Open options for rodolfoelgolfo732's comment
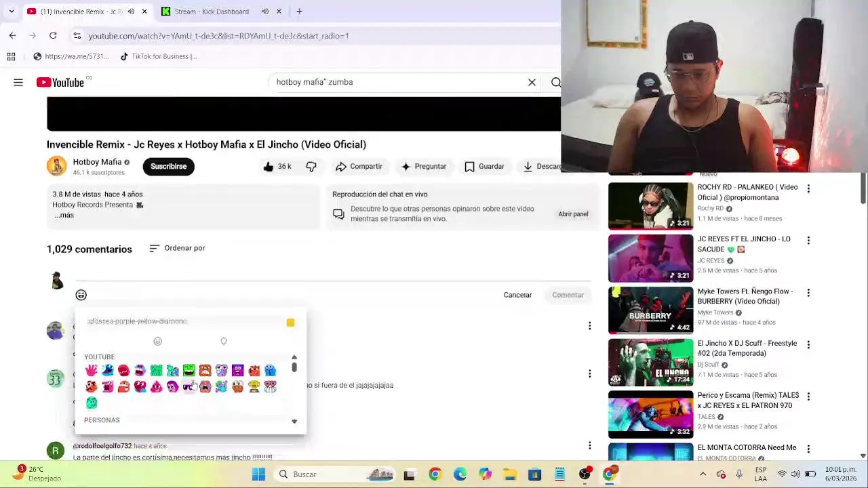 coord(589,446)
